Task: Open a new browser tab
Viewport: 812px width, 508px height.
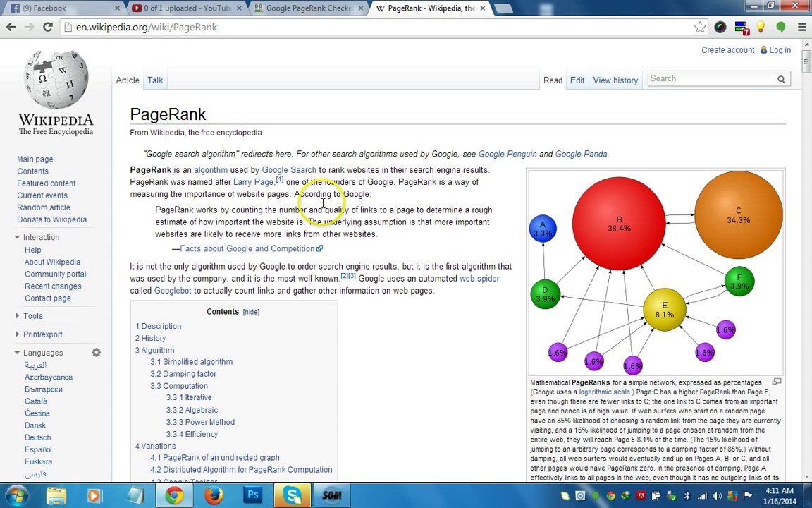Action: coord(503,8)
